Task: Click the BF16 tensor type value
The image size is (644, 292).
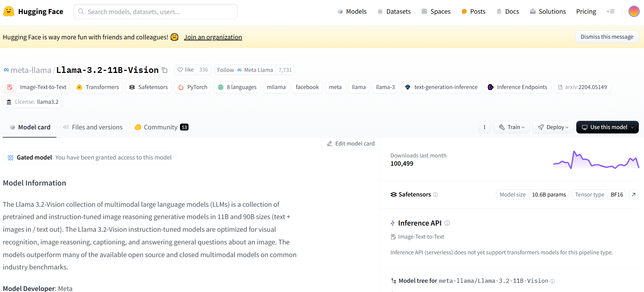Action: [x=617, y=194]
